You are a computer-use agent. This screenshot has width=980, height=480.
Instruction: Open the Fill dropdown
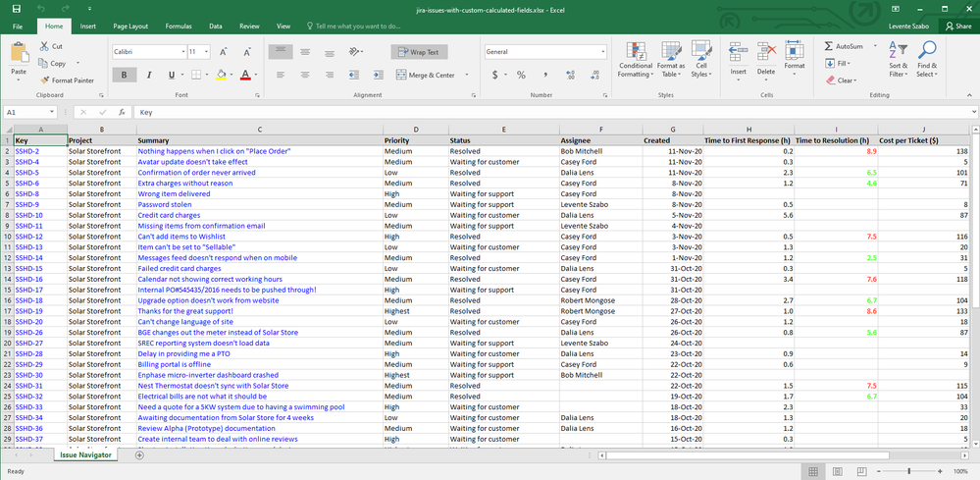click(838, 63)
